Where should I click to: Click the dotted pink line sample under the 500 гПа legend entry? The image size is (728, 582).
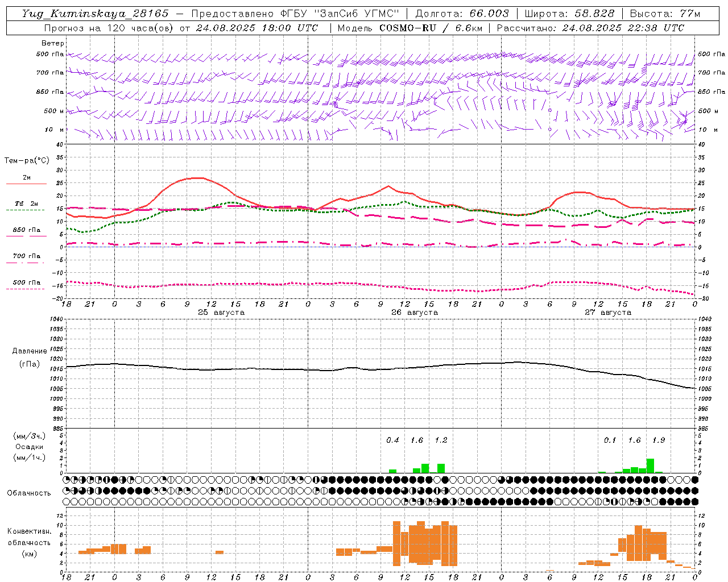(x=25, y=289)
